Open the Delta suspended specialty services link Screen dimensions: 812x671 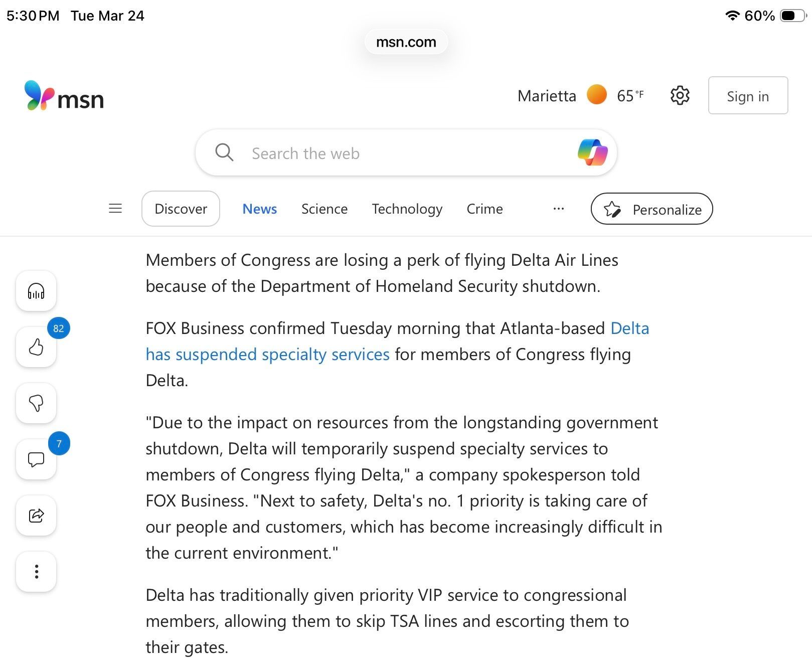267,355
